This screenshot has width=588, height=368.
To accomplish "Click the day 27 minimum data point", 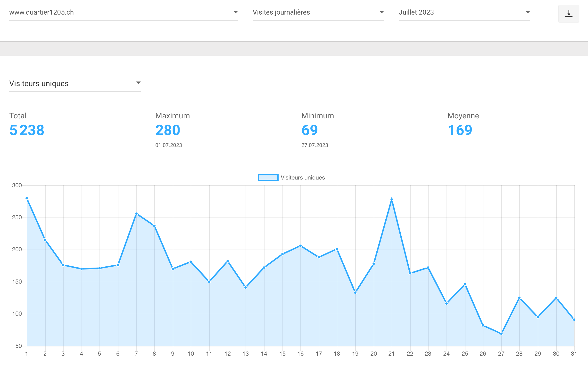I will tap(501, 334).
